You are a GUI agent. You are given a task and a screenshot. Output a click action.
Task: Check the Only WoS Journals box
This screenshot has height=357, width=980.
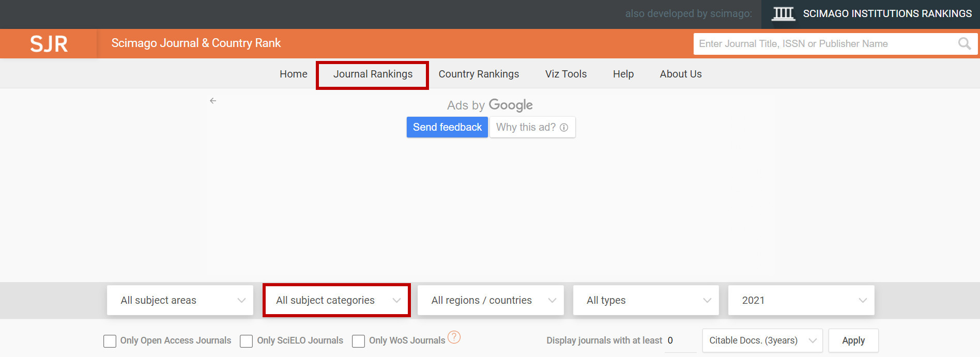358,341
